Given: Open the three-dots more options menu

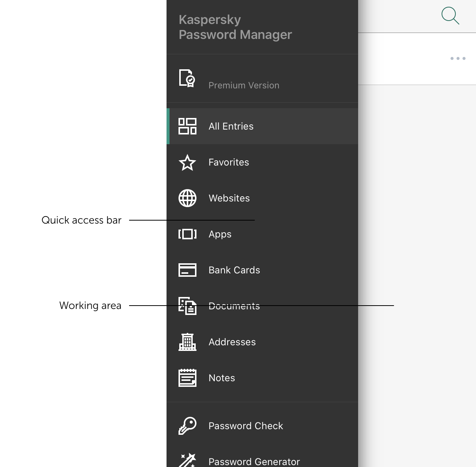Looking at the screenshot, I should [x=458, y=58].
